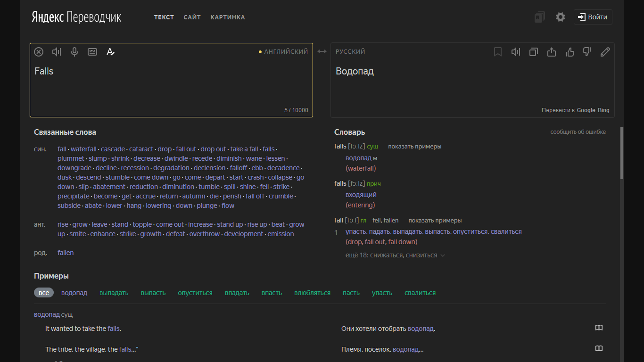Screen dimensions: 644x362
Task: Open settings via the gear icon
Action: 560,17
